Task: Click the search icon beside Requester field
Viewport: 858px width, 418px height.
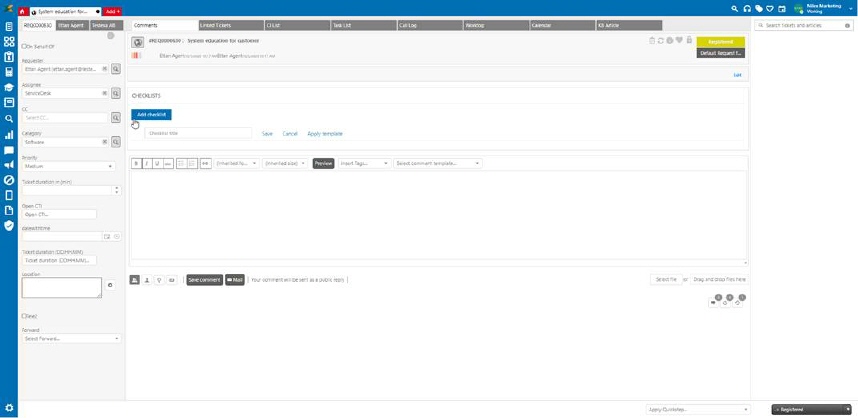Action: tap(116, 69)
